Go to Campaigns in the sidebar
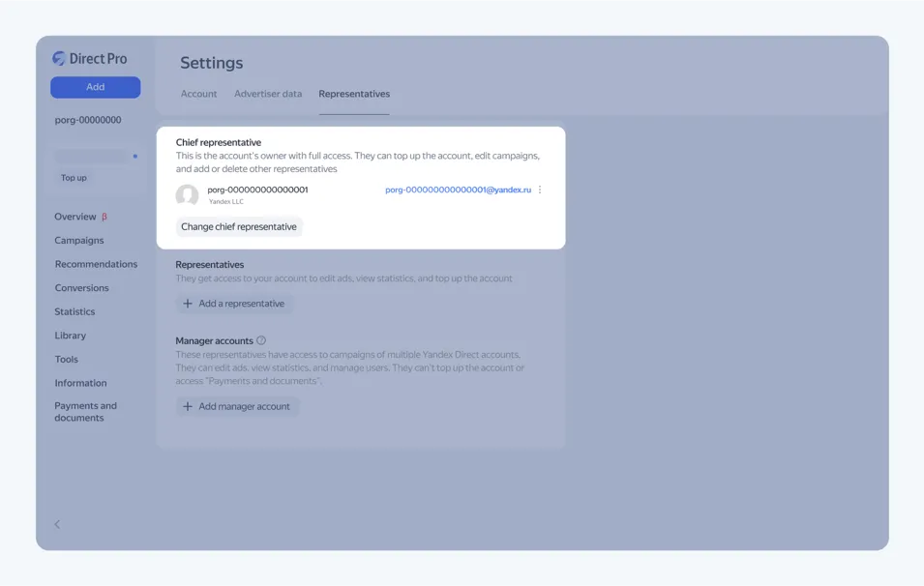The height and width of the screenshot is (586, 924). coord(79,240)
